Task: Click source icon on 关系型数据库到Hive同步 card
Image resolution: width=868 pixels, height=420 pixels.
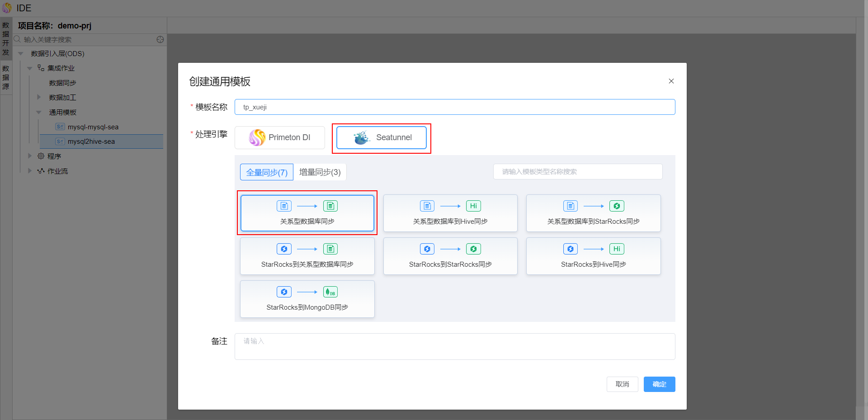Action: click(x=427, y=206)
